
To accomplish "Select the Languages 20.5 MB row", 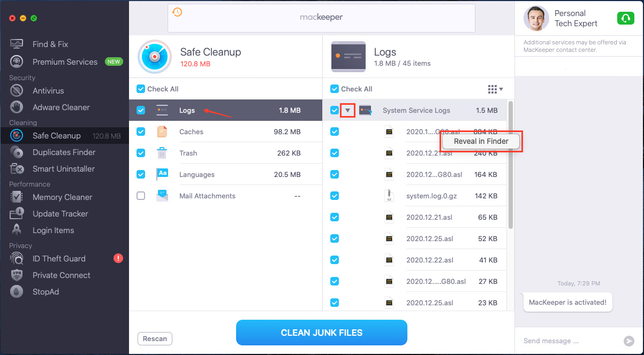I will (226, 174).
